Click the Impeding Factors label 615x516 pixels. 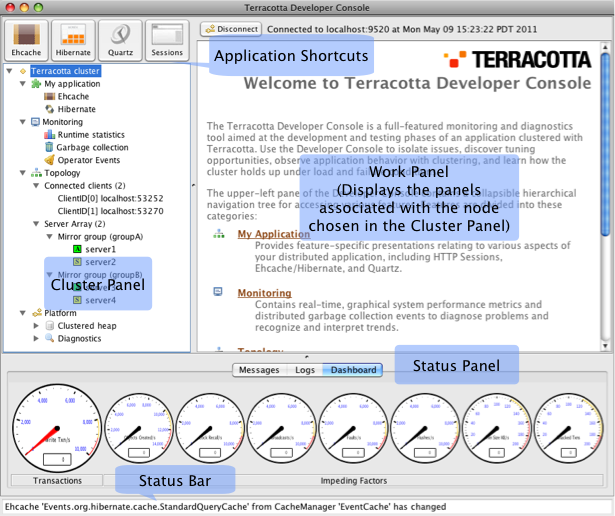click(353, 480)
